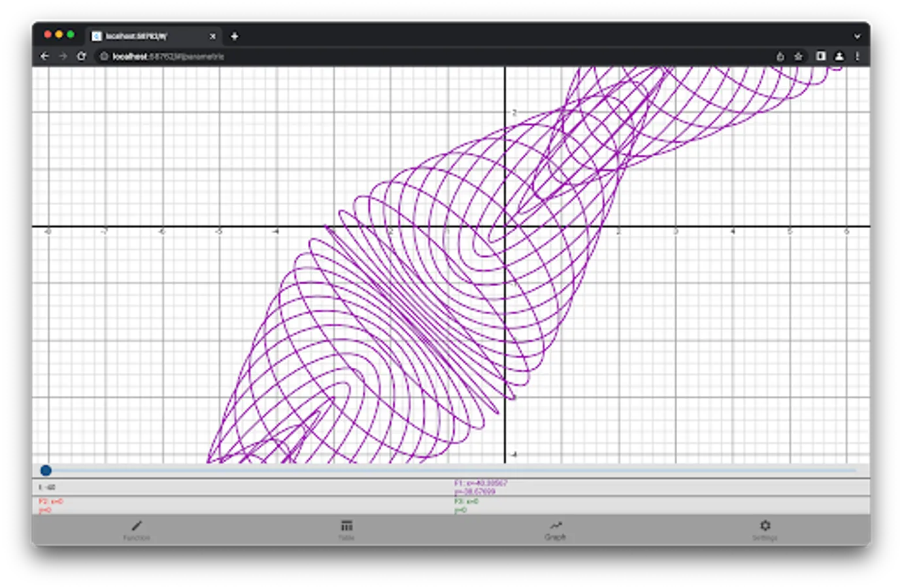Click the browser forward arrow
The image size is (902, 588).
63,57
